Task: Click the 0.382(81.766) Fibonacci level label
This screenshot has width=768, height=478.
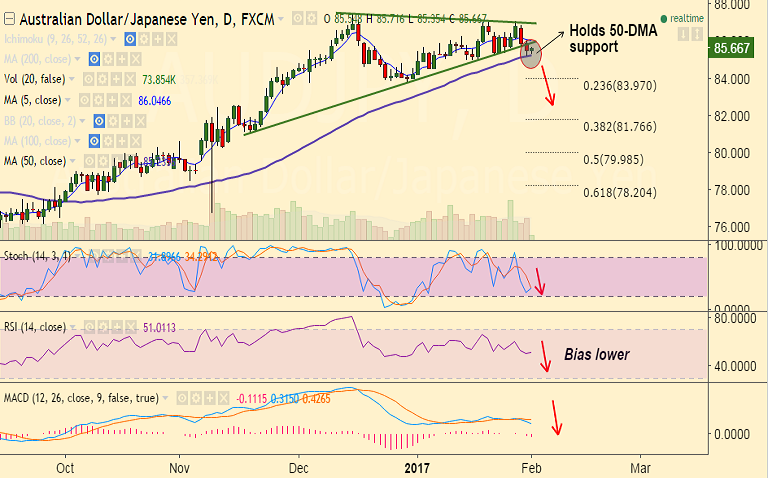Action: point(620,127)
